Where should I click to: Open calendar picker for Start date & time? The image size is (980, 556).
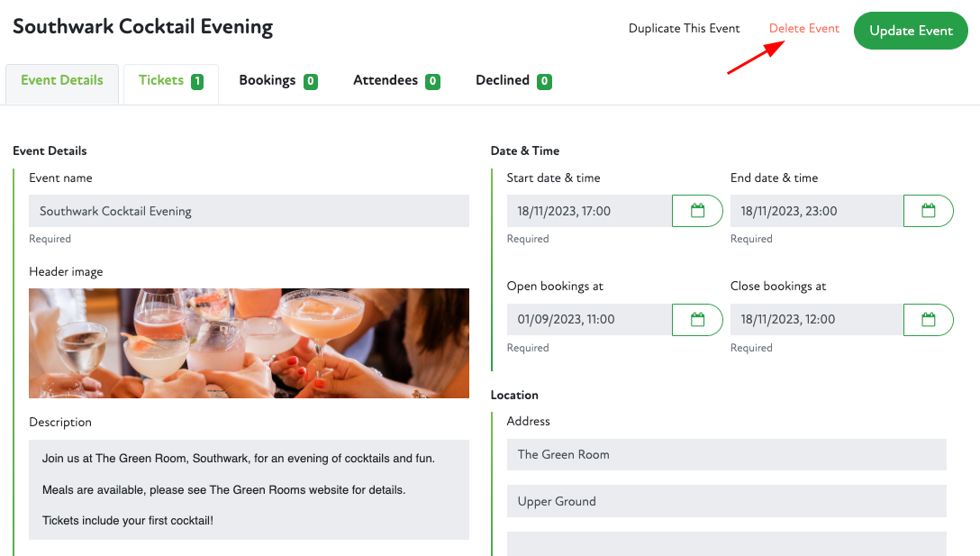(x=697, y=211)
